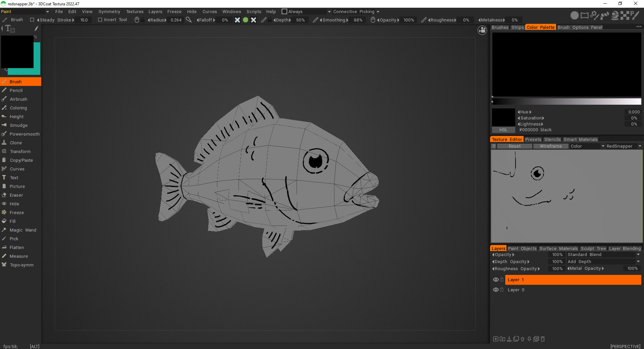Viewport: 644px width, 349px height.
Task: Increase Radius with right arrow
Action: (166, 20)
